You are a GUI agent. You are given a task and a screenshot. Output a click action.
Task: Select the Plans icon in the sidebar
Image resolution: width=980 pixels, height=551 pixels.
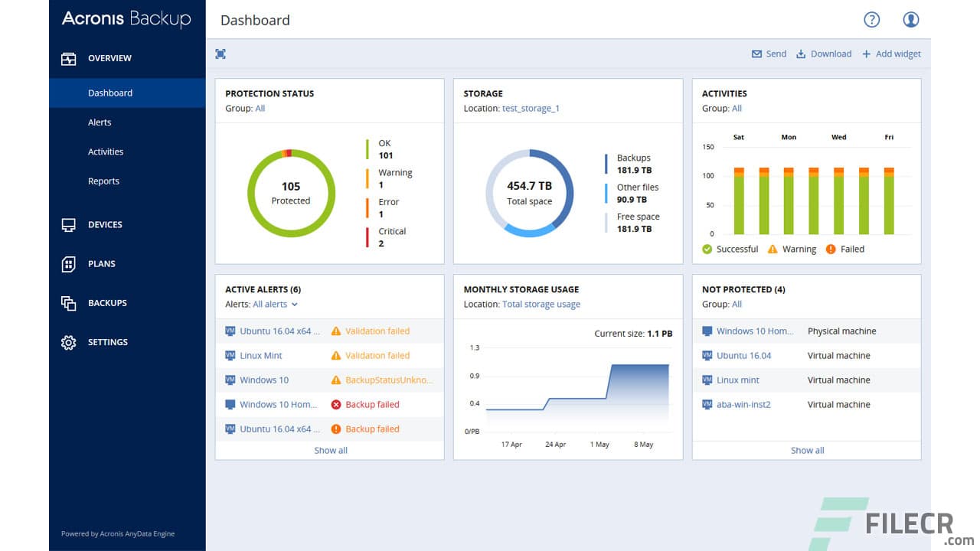point(68,263)
